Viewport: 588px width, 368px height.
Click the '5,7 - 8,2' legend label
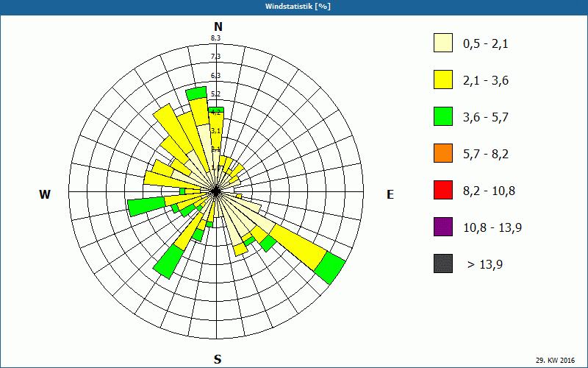point(486,155)
